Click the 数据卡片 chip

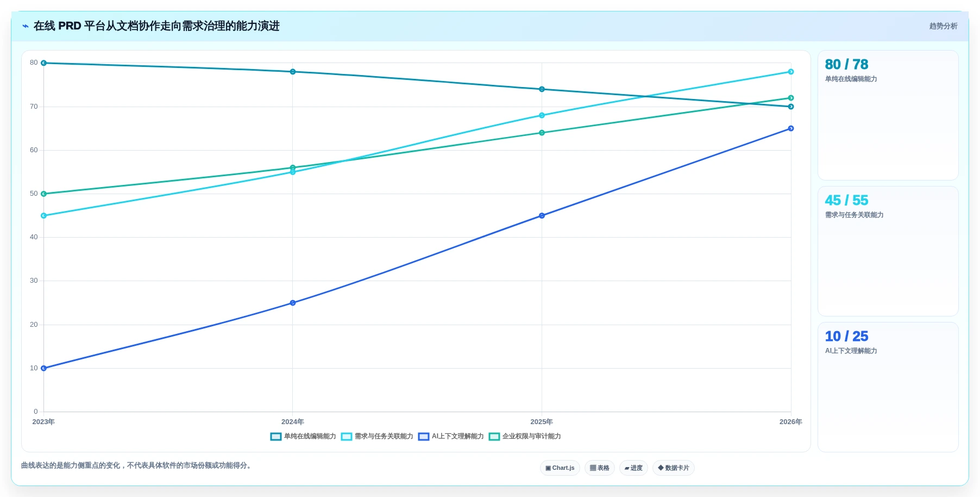click(x=674, y=468)
